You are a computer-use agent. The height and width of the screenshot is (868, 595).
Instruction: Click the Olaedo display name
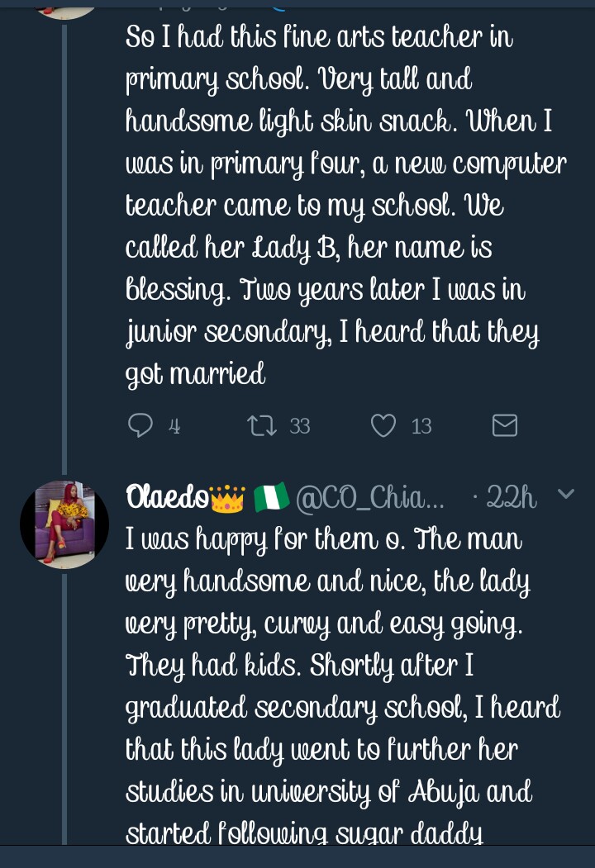click(x=167, y=497)
